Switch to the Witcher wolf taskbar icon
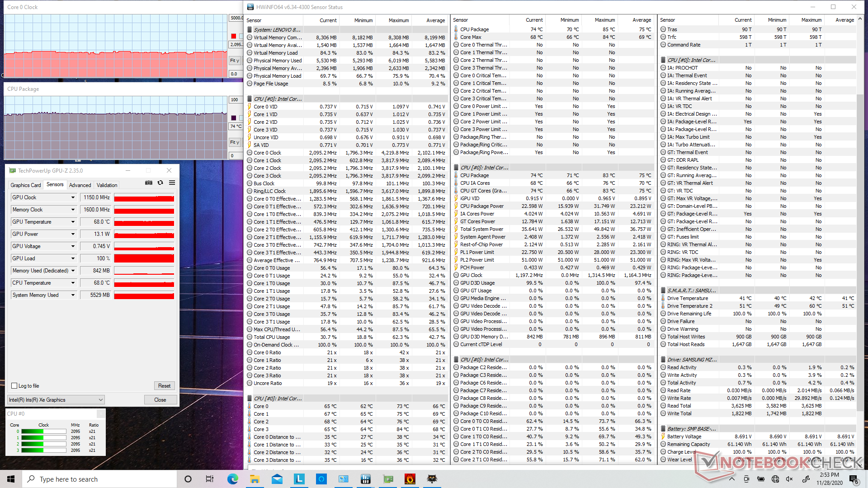 pos(432,479)
